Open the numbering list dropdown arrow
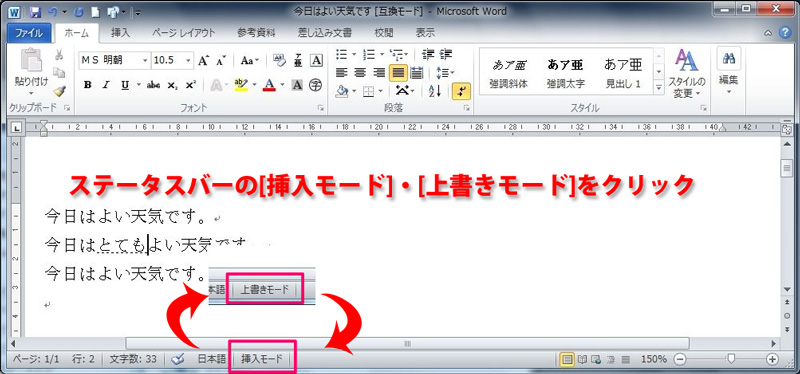800x374 pixels. (381, 54)
